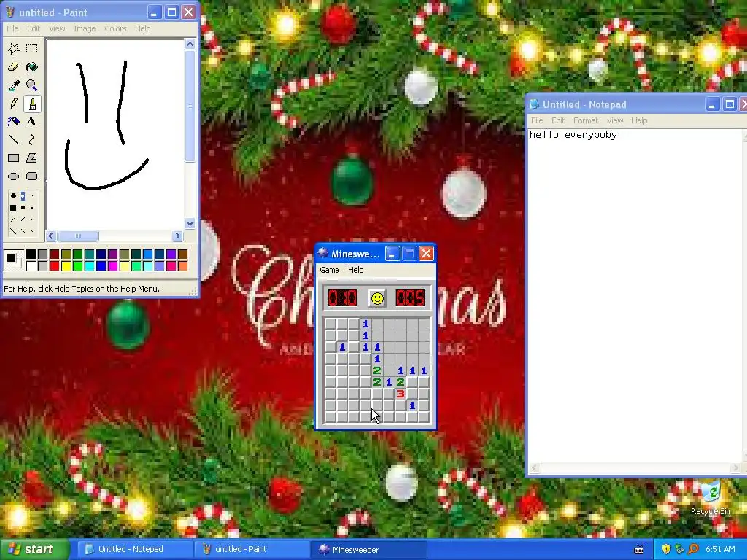Choose the Airbrush spray tool
Image resolution: width=747 pixels, height=560 pixels.
(x=13, y=122)
